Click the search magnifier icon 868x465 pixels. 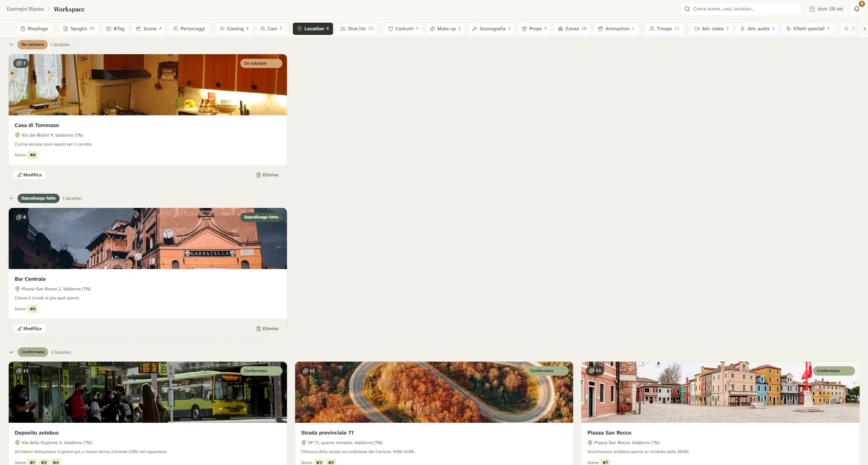click(687, 9)
